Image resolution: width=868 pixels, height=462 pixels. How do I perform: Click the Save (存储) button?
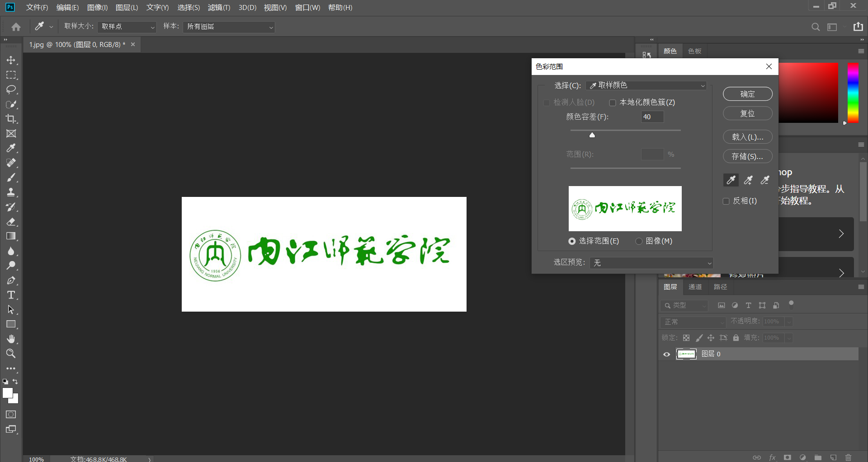pos(747,156)
